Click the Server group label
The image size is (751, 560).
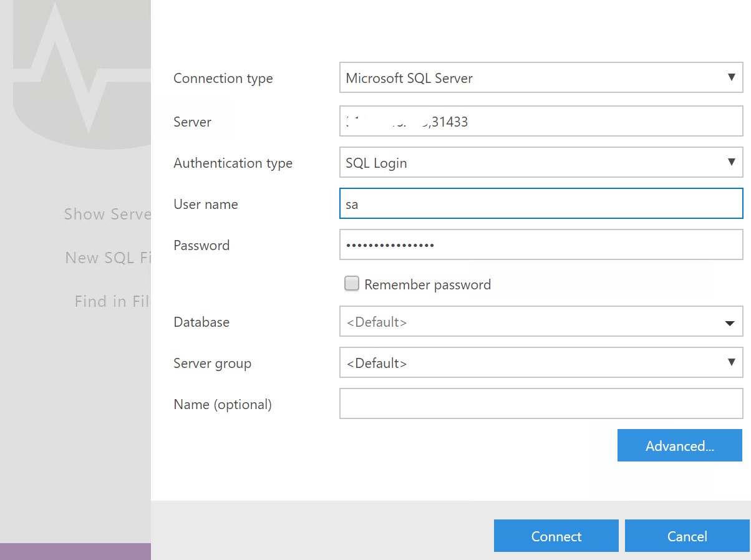(x=212, y=364)
